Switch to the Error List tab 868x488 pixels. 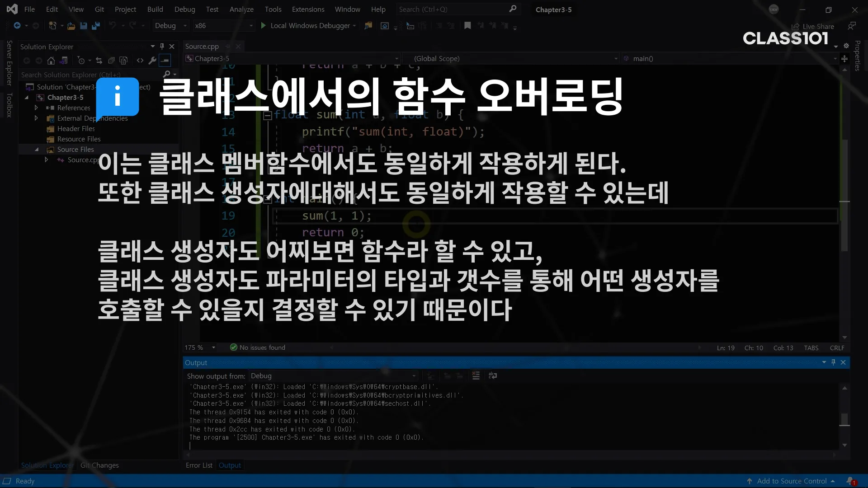tap(199, 465)
